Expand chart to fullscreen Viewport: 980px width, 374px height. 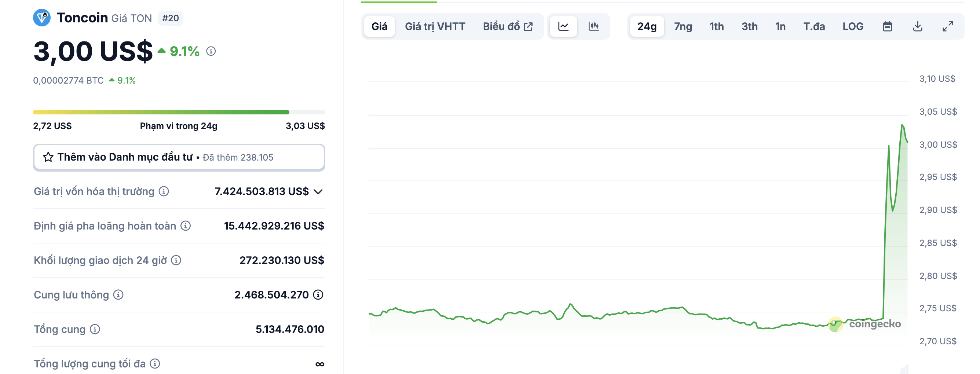tap(947, 26)
